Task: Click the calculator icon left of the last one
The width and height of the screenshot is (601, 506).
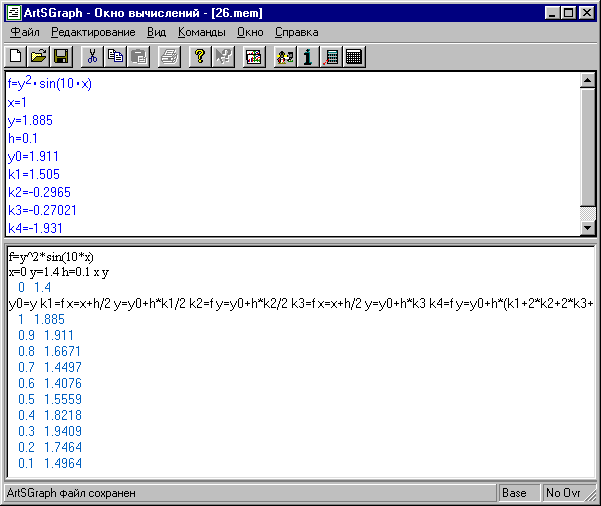Action: click(331, 57)
